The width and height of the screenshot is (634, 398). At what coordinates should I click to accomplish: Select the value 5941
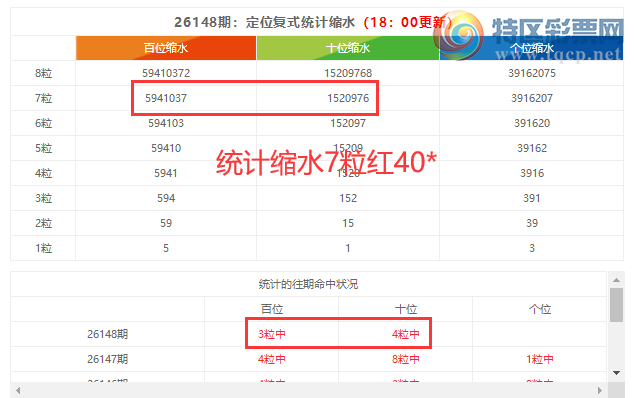pos(166,174)
